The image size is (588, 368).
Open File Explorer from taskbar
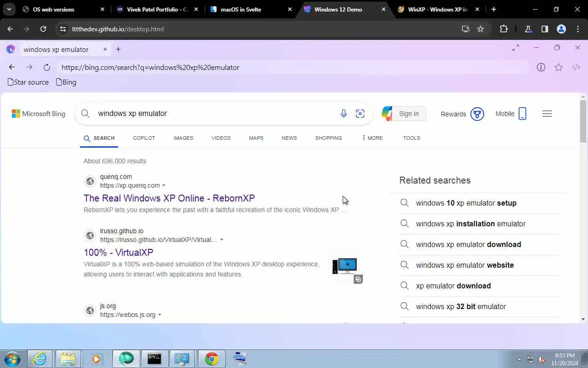pyautogui.click(x=68, y=359)
